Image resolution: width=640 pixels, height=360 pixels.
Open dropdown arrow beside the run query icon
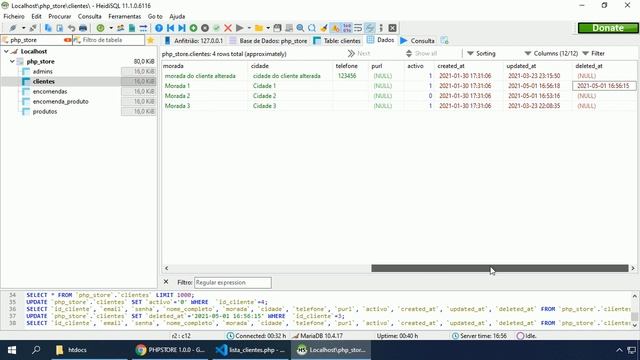(x=249, y=28)
